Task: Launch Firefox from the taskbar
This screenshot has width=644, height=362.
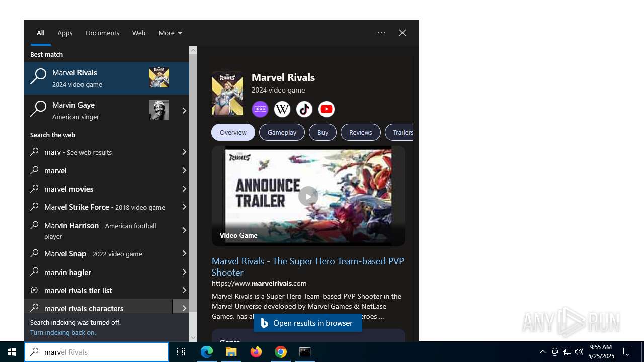Action: pos(256,352)
